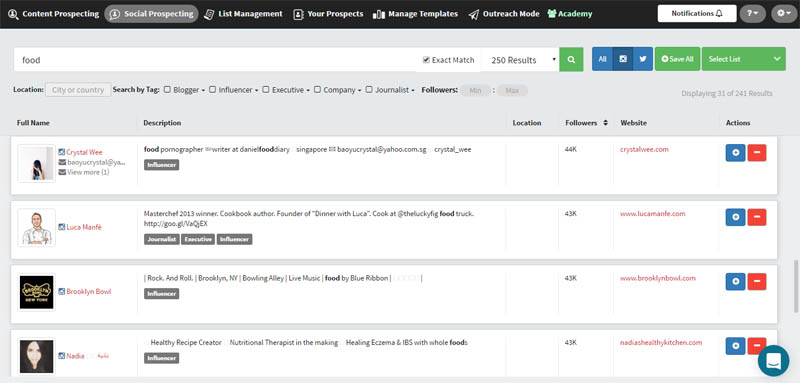Expand the Blogger tag arrow
Screen dimensions: 800x383
(203, 90)
